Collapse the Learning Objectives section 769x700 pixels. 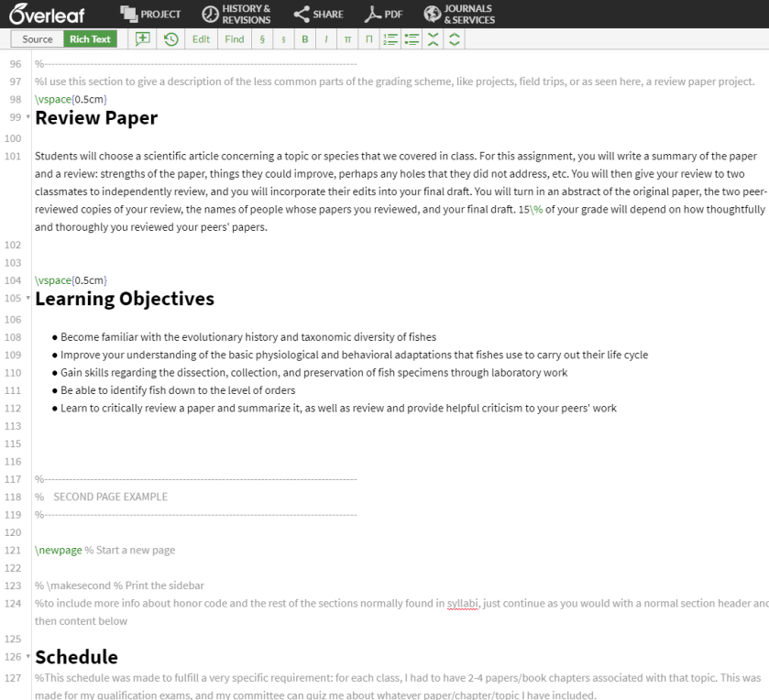[x=28, y=300]
